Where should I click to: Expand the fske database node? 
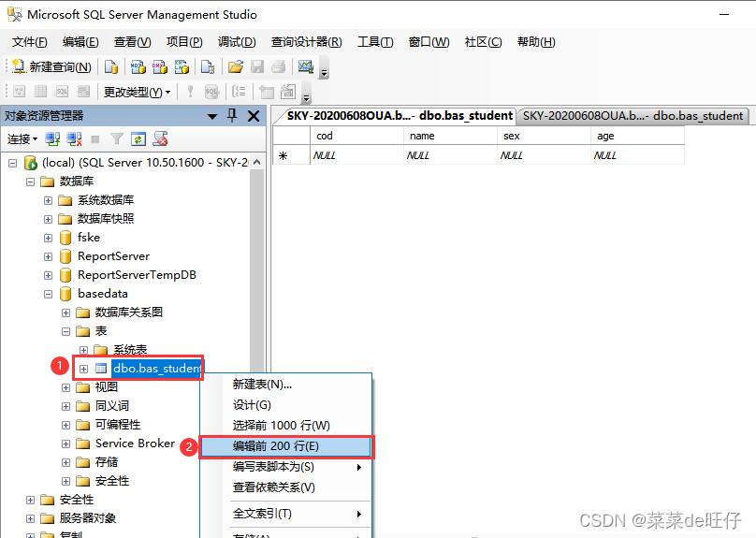(x=49, y=238)
